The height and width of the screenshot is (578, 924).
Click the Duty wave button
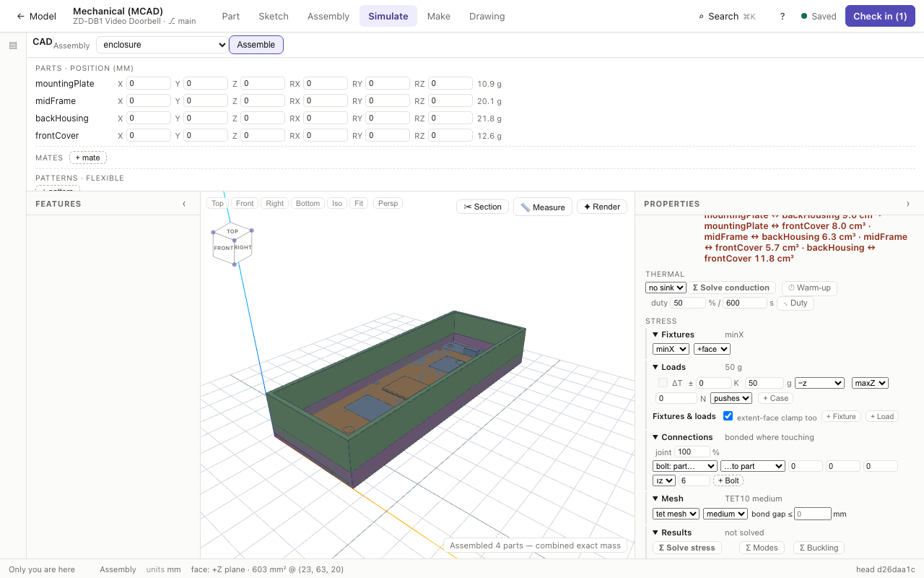point(795,303)
